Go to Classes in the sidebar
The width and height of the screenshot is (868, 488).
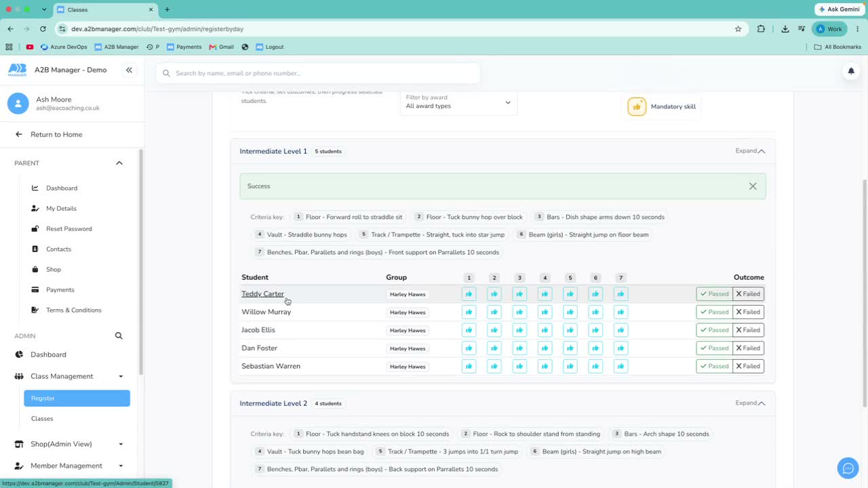(x=42, y=419)
